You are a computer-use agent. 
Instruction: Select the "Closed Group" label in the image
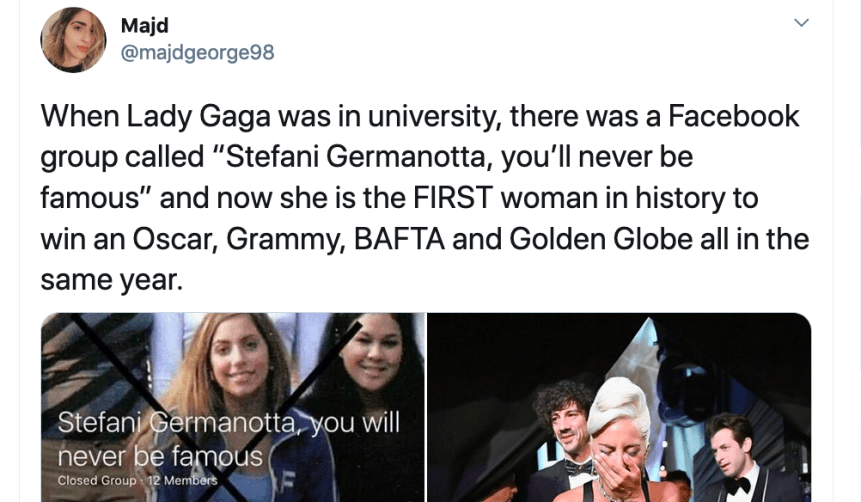(97, 481)
